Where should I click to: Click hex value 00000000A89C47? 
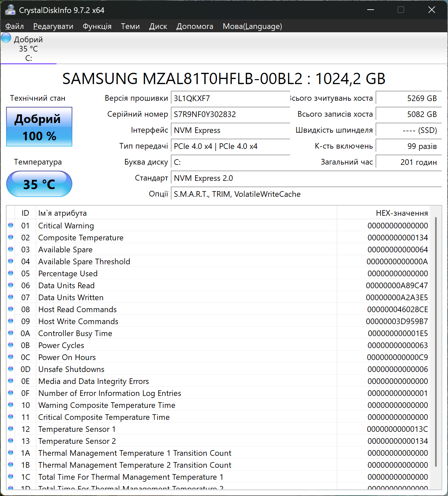pyautogui.click(x=397, y=286)
